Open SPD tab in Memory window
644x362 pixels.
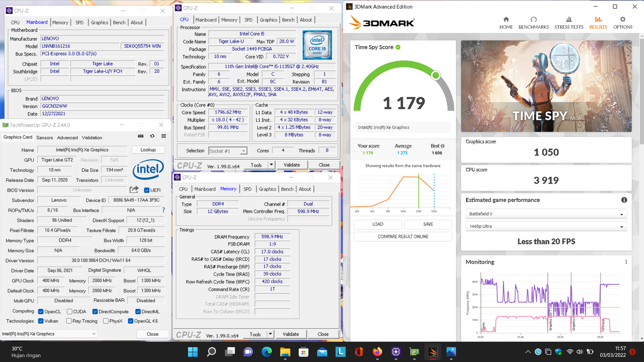click(247, 189)
